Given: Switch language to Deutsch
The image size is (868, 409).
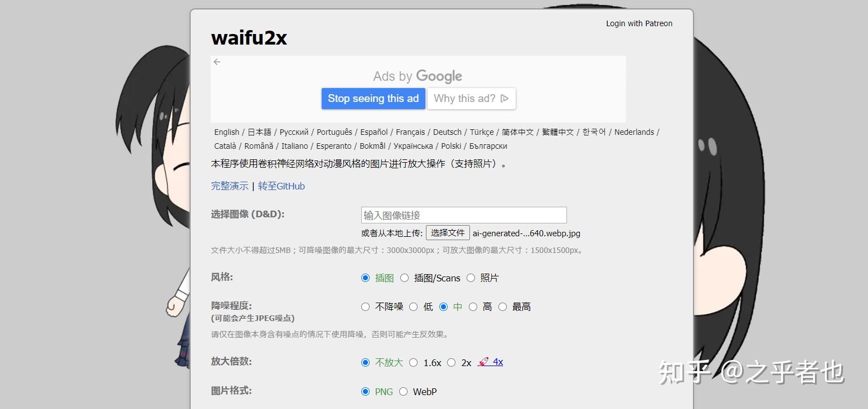Looking at the screenshot, I should pyautogui.click(x=447, y=132).
